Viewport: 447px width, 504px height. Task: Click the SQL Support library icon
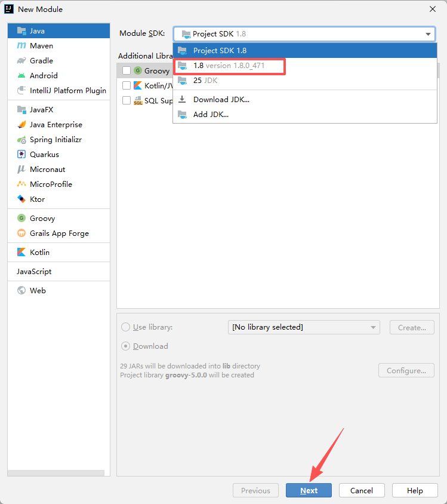(x=138, y=100)
